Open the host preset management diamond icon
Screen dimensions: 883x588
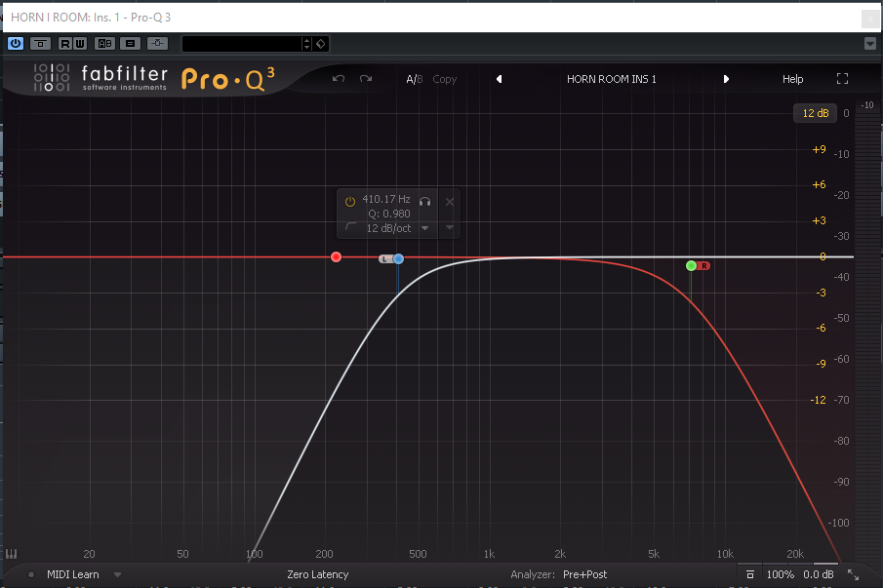tap(320, 44)
